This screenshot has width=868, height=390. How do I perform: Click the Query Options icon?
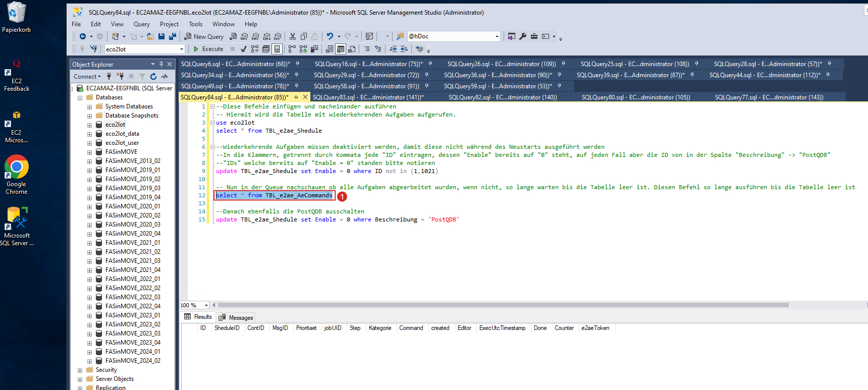coord(266,49)
